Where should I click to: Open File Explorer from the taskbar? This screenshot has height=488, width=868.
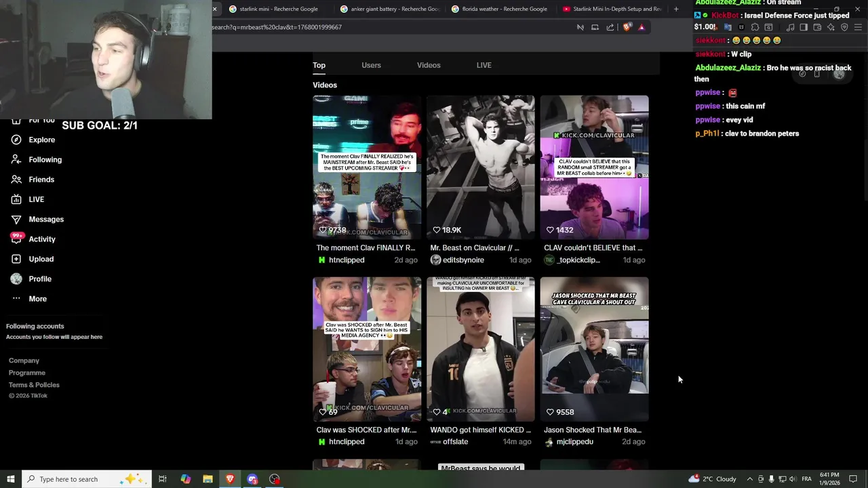point(208,479)
